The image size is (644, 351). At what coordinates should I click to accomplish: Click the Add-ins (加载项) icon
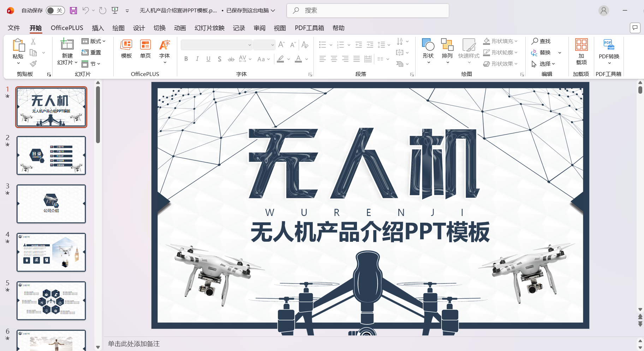tap(582, 45)
